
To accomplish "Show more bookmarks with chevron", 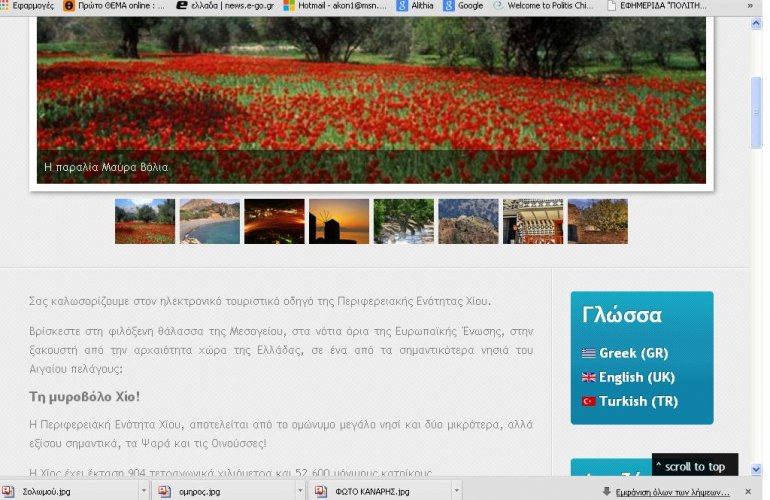I will tap(750, 6).
